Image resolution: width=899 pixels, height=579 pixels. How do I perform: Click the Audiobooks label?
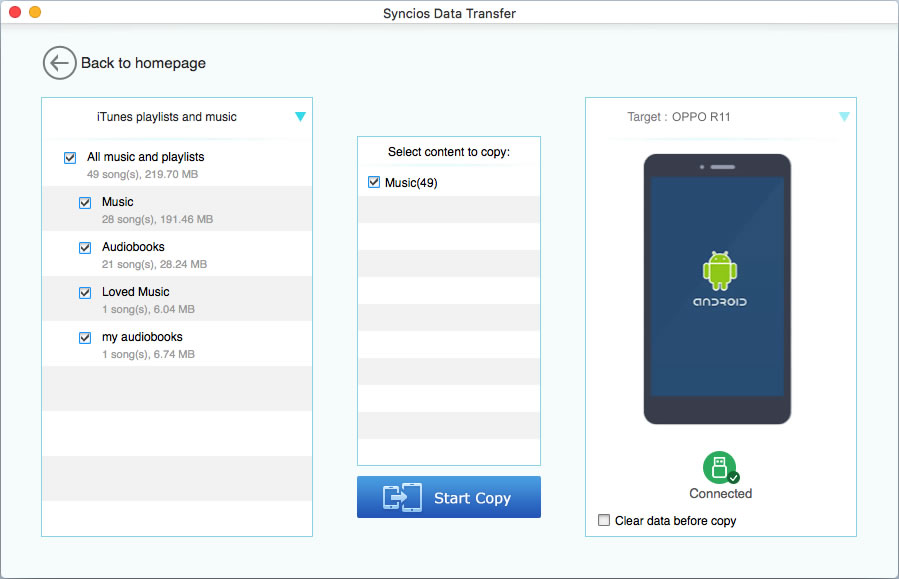133,247
